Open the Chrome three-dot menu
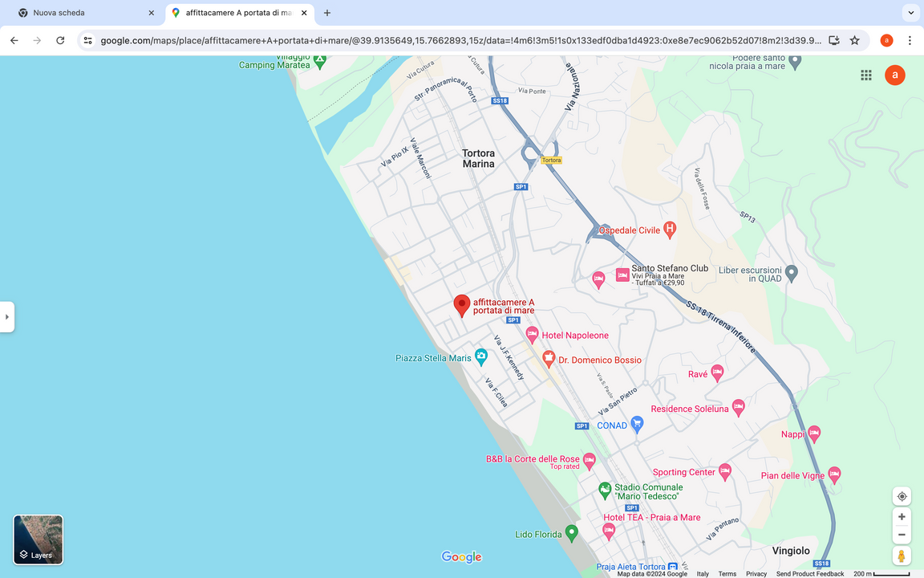 coord(910,40)
